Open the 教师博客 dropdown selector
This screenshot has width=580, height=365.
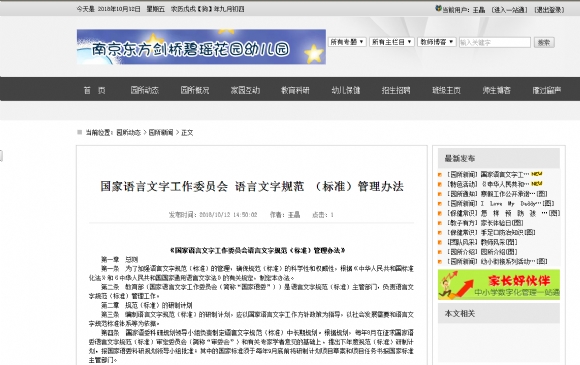(436, 42)
